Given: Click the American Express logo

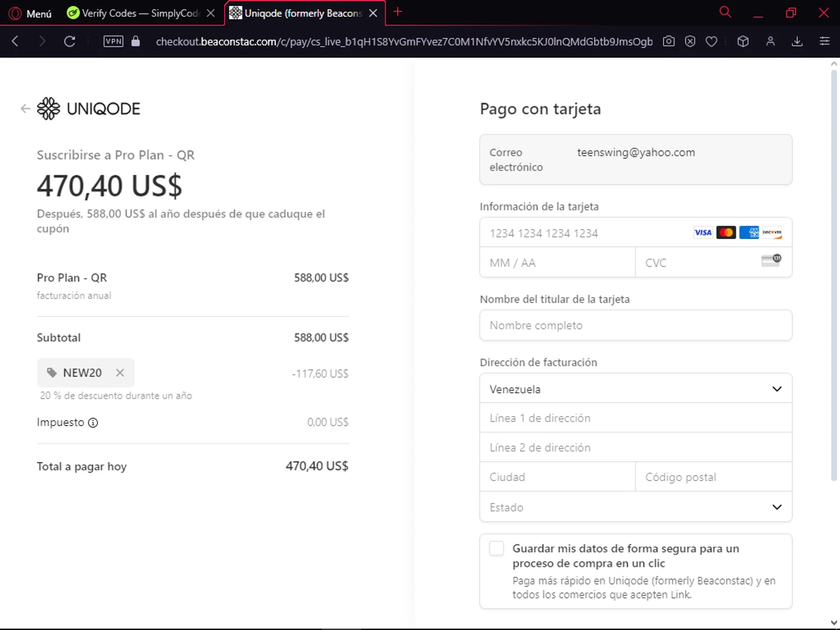Looking at the screenshot, I should (x=749, y=232).
